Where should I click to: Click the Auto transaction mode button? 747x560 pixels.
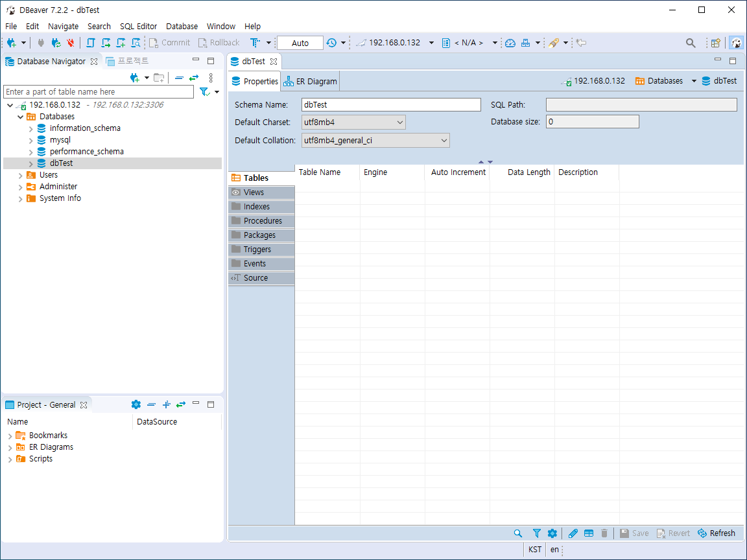300,43
